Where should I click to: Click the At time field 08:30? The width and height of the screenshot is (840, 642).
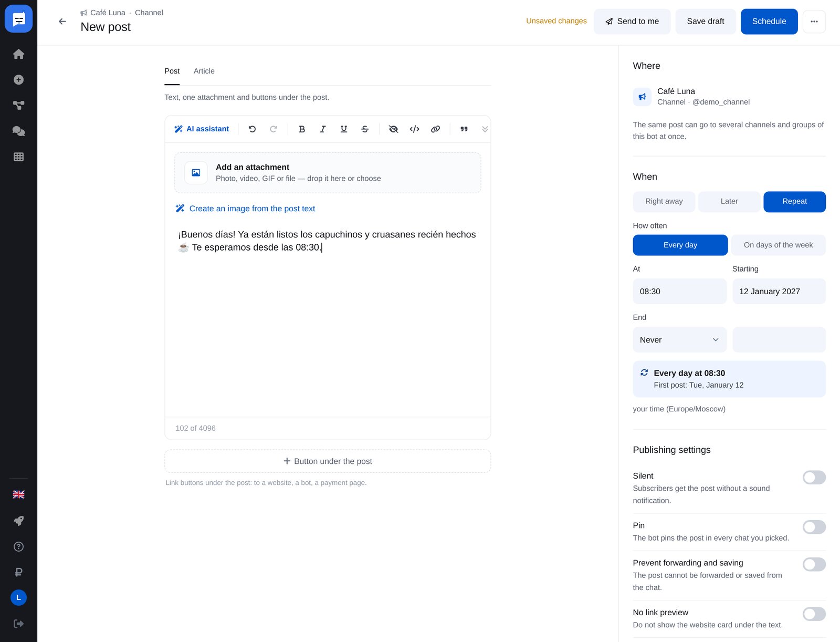(679, 292)
